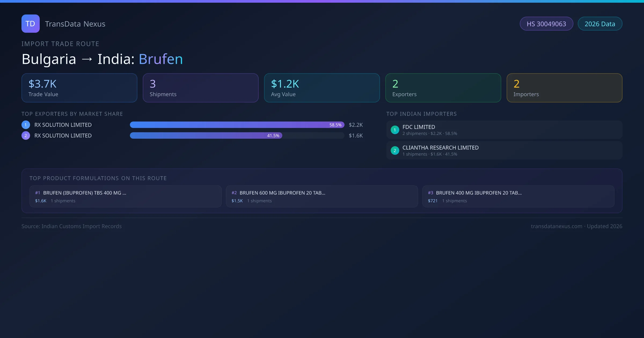Select the $3.7K Trade Value card
The width and height of the screenshot is (644, 338).
click(79, 88)
